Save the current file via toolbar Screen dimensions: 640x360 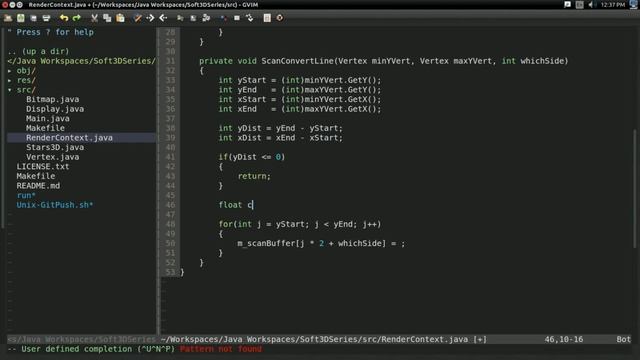click(x=20, y=18)
